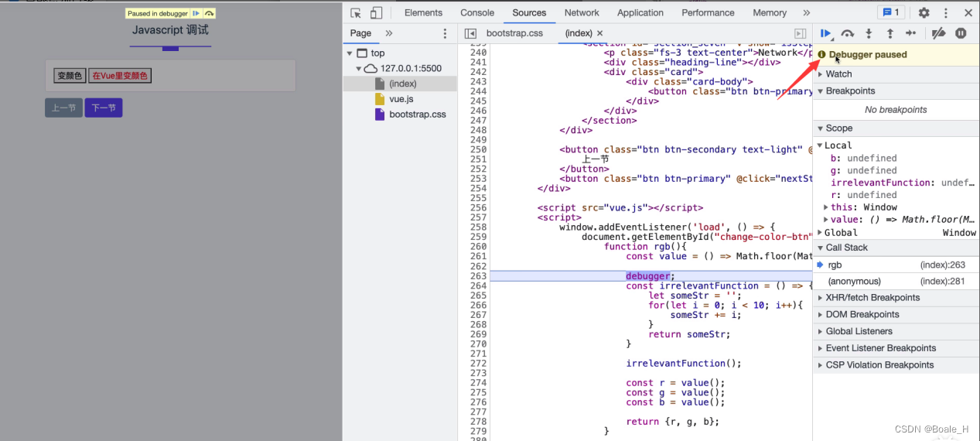Open navigator pane three-dot menu
This screenshot has width=980, height=441.
point(445,33)
